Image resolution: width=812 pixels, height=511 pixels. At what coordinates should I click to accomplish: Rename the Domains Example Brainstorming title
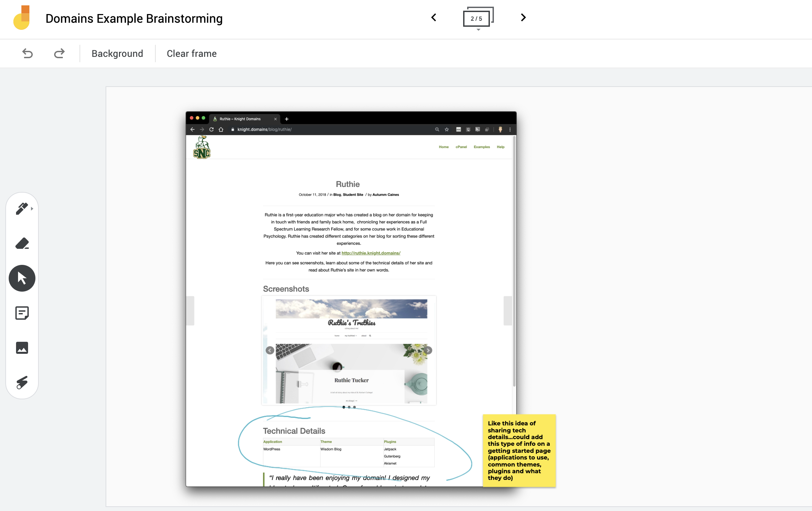pos(134,19)
